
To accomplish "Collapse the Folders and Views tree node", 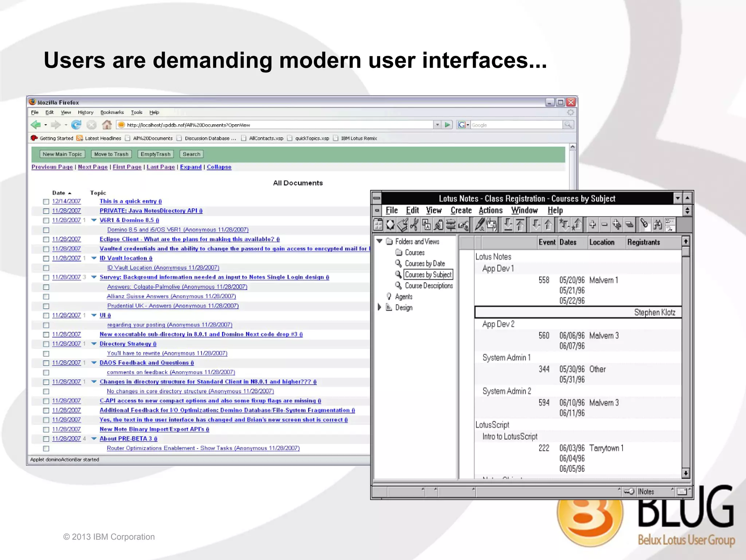I will point(380,241).
